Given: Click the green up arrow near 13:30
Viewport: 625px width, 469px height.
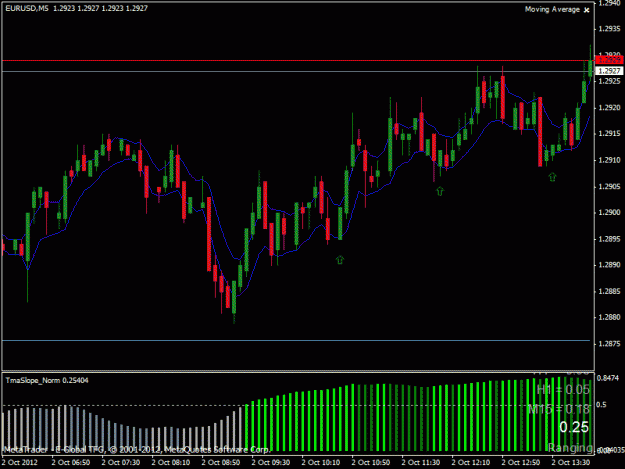Looking at the screenshot, I should pos(552,177).
